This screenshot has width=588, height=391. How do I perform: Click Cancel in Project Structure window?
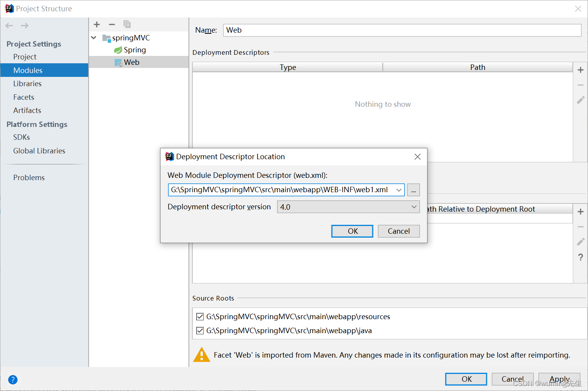point(513,379)
